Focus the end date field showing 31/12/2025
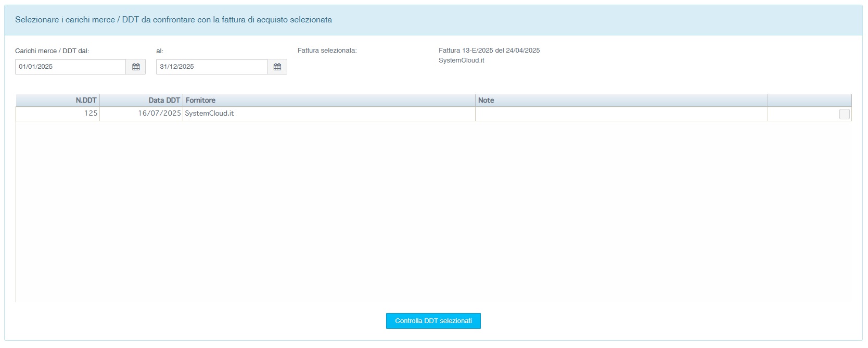Screen dimensions: 868x348 (212, 67)
